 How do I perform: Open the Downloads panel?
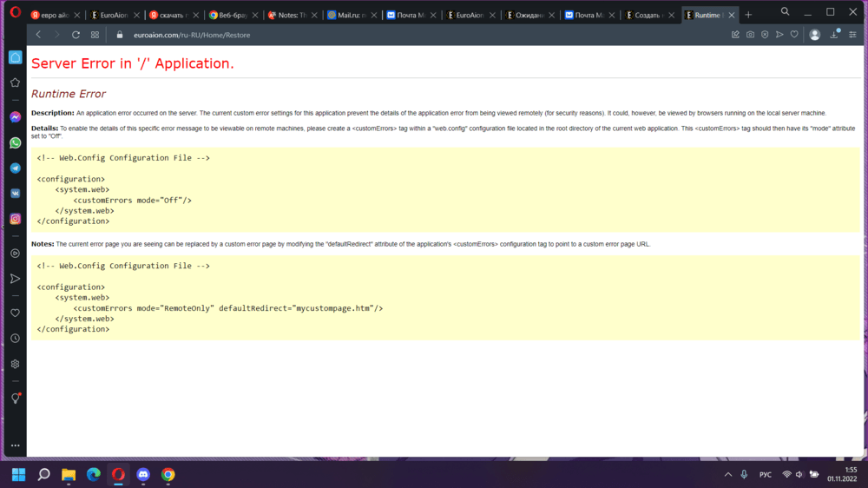point(834,35)
